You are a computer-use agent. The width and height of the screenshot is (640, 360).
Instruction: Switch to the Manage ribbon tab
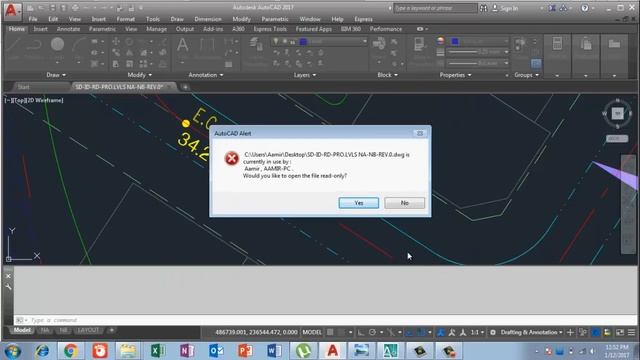click(156, 29)
